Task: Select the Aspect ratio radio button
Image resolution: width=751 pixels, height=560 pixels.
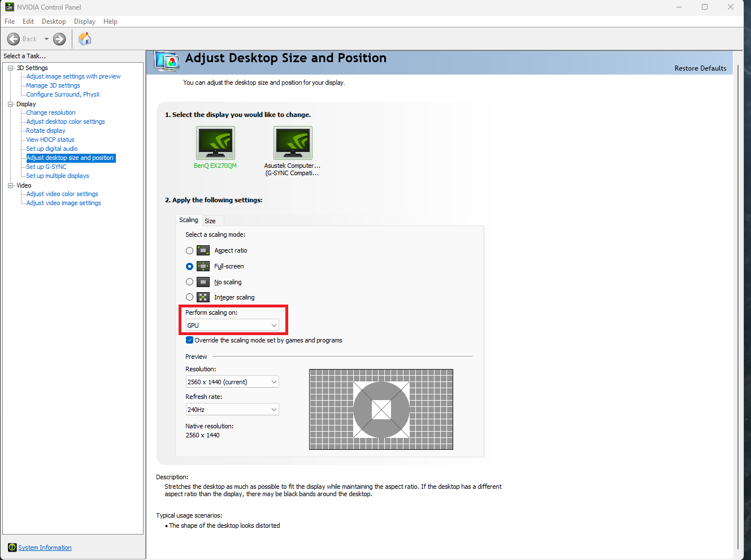Action: (190, 250)
